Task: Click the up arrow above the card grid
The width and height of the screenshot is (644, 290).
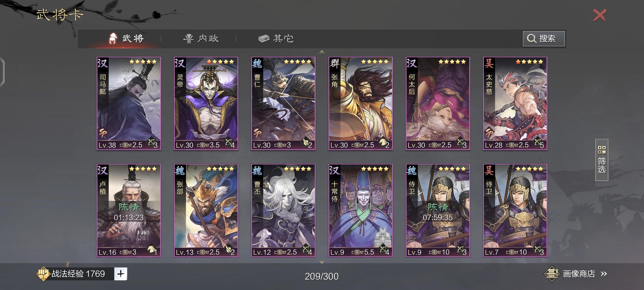Action: click(322, 52)
